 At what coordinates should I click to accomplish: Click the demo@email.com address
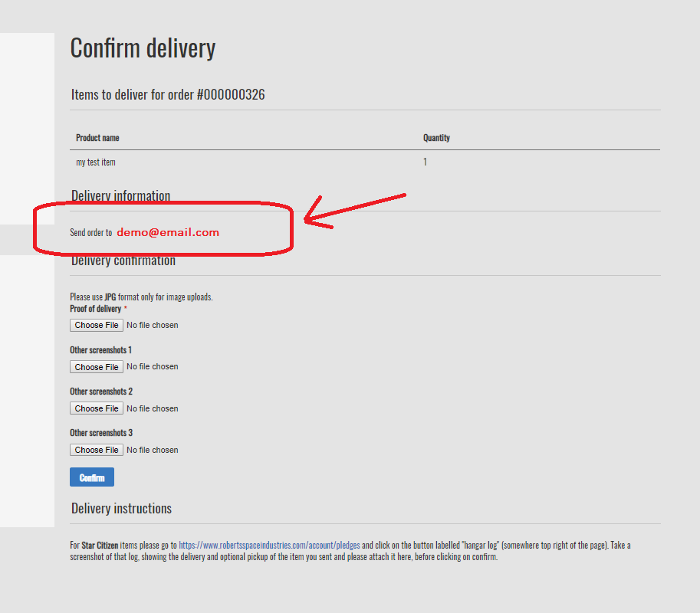tap(168, 232)
